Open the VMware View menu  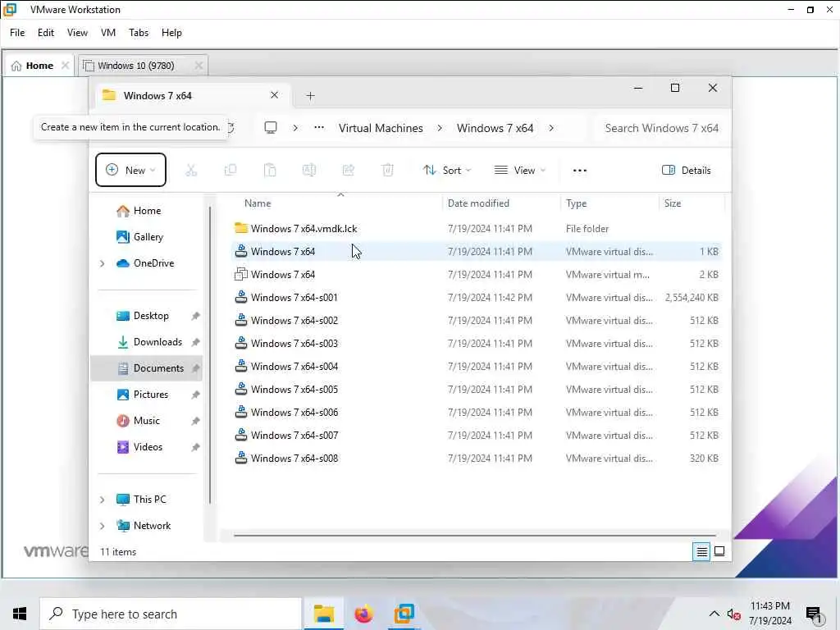click(77, 33)
